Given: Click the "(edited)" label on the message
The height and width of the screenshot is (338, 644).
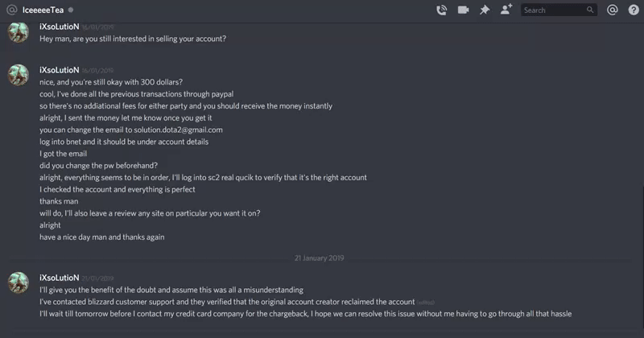Looking at the screenshot, I should (x=425, y=303).
